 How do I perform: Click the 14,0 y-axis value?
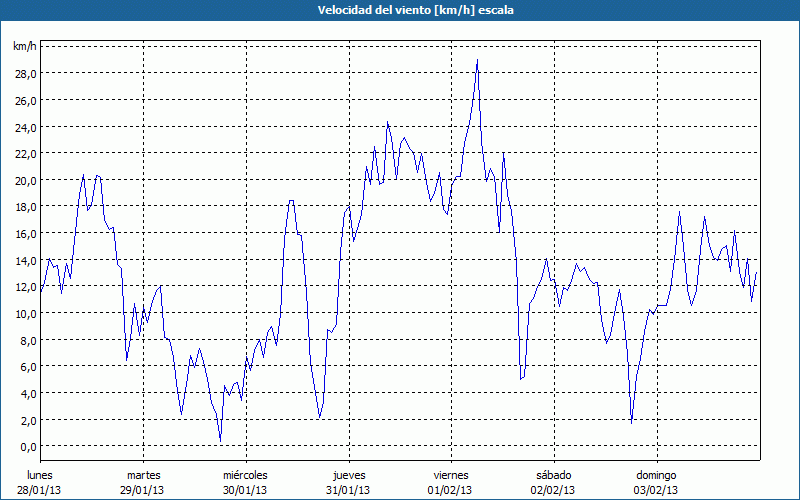(x=25, y=260)
